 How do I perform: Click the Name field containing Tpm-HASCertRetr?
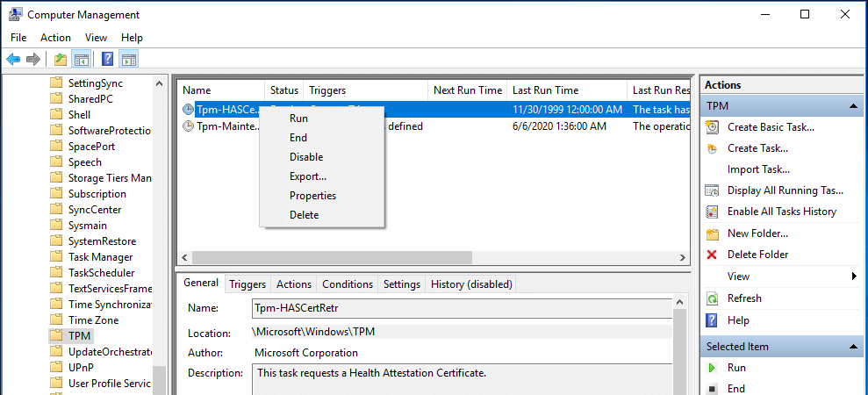[x=462, y=308]
